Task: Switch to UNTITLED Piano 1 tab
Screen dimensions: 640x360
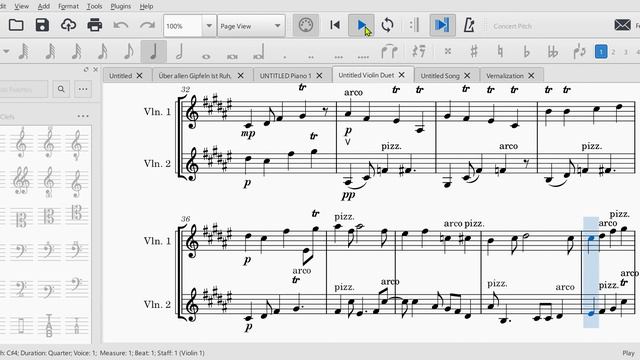Action: tap(285, 76)
